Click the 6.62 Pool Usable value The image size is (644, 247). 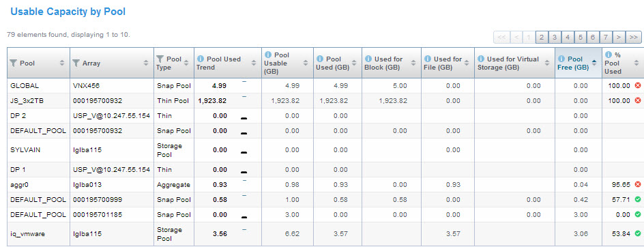point(292,233)
